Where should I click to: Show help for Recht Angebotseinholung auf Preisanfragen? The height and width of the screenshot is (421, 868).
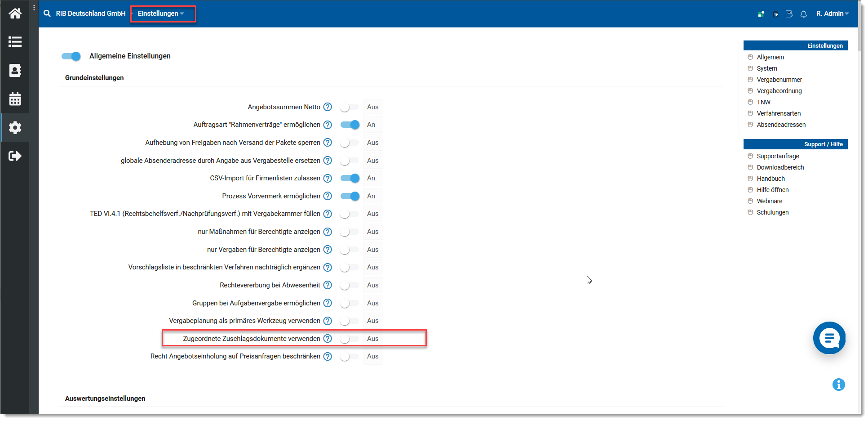(x=328, y=356)
